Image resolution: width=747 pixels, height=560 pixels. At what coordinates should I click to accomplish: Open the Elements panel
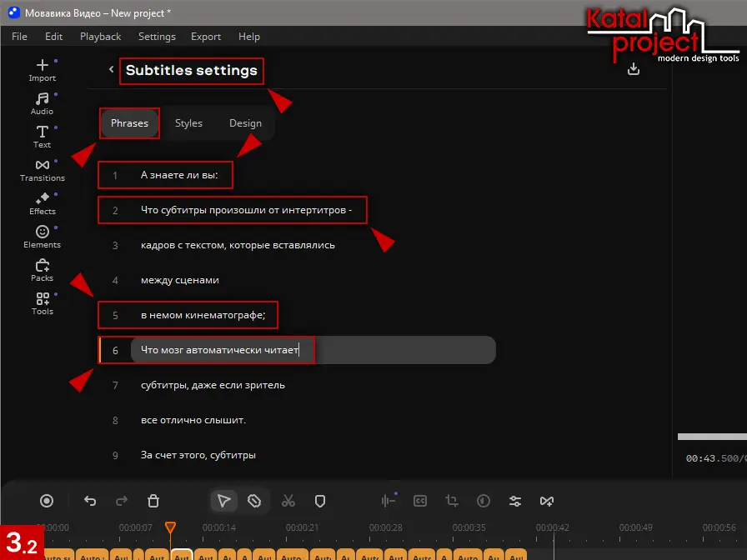coord(42,236)
